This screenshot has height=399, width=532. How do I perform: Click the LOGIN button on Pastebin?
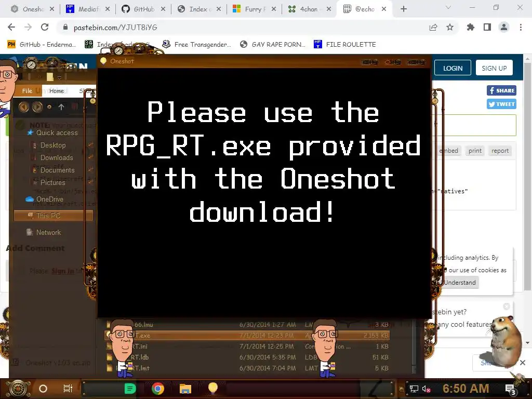tap(453, 68)
